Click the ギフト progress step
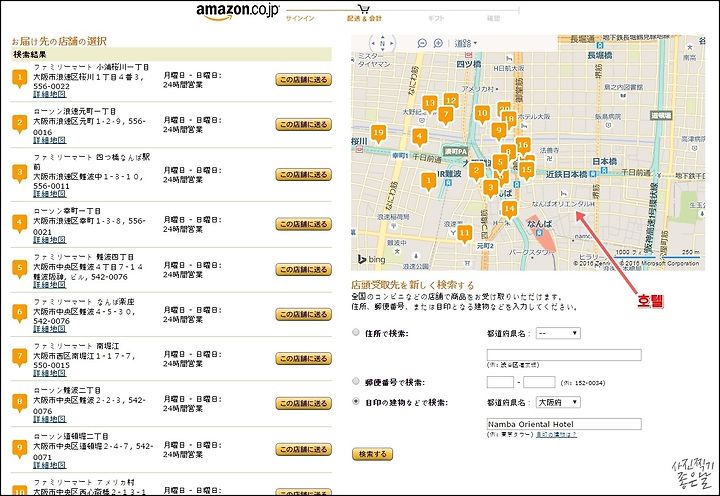 tap(436, 18)
